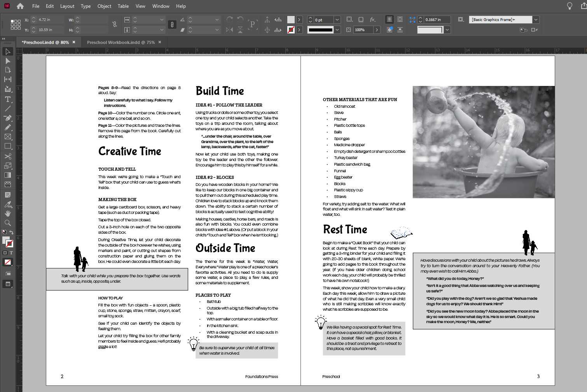Viewport: 587px width, 392px height.
Task: Pick the Content Collector tool
Action: pyautogui.click(x=7, y=89)
